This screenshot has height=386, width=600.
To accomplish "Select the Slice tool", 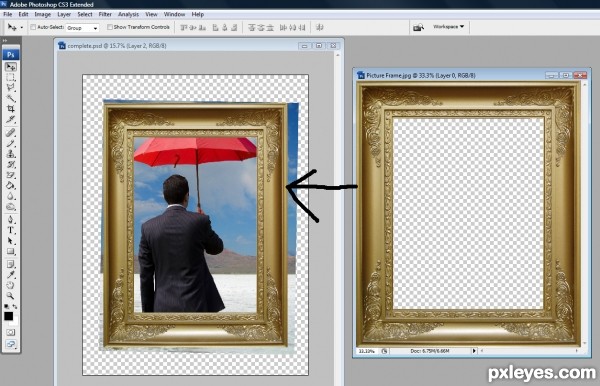I will [x=11, y=120].
